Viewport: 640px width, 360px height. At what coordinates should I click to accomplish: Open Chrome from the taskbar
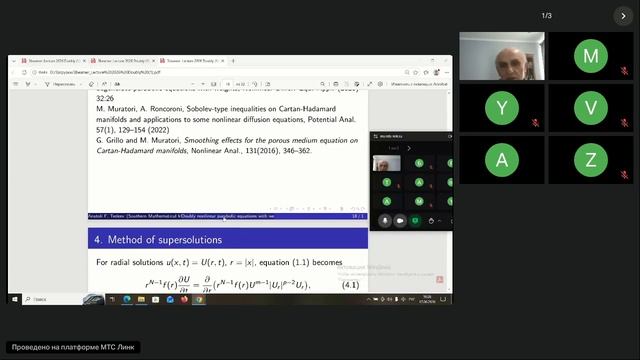coord(199,299)
